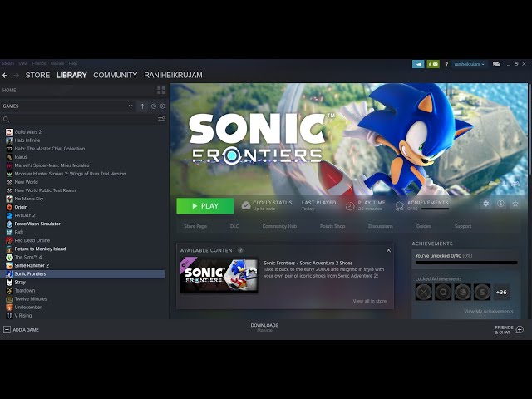This screenshot has height=399, width=532.
Task: Open the first locked achievement badge
Action: 424,292
